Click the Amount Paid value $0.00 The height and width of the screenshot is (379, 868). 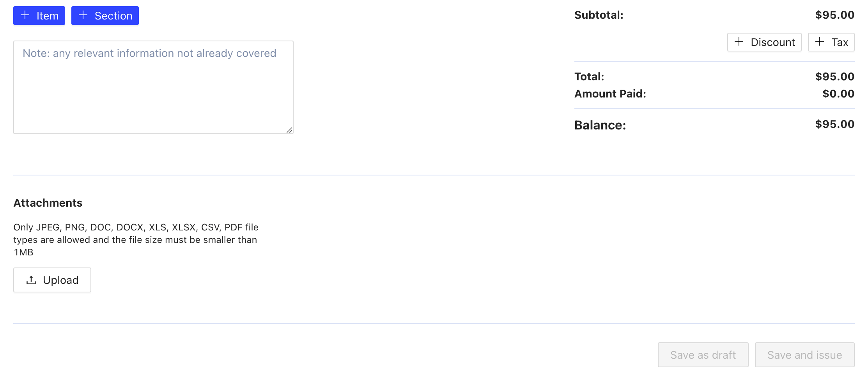[838, 94]
